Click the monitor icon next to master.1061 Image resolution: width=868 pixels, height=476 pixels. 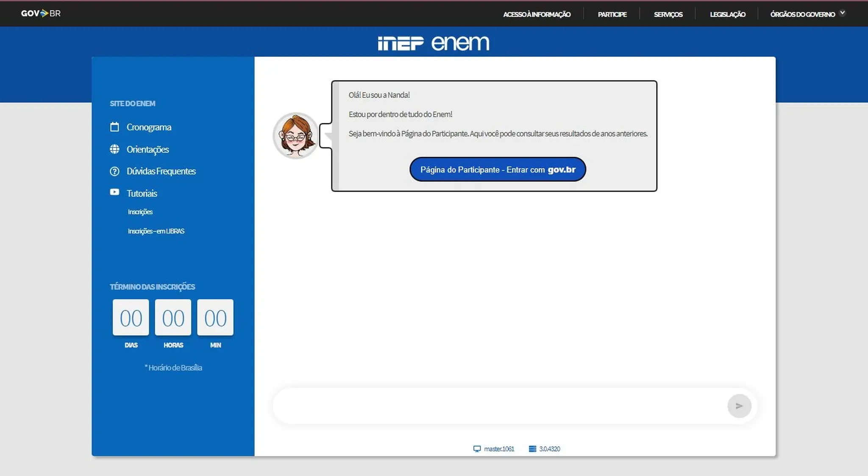coord(477,449)
